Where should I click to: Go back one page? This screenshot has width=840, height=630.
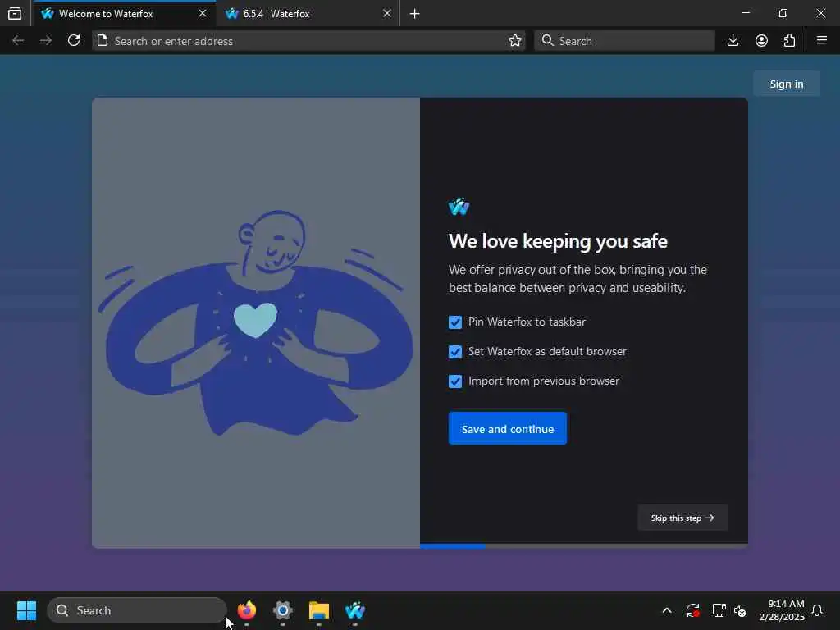click(x=18, y=41)
